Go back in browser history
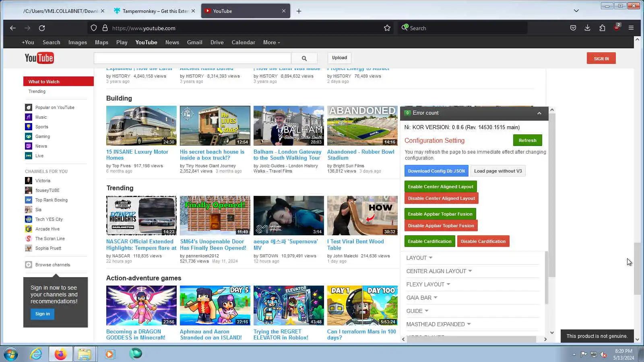Viewport: 644px width, 362px height. [13, 28]
